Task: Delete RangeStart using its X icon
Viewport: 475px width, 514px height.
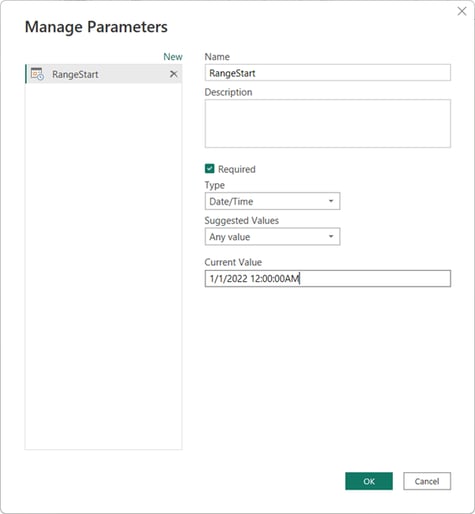Action: click(174, 74)
